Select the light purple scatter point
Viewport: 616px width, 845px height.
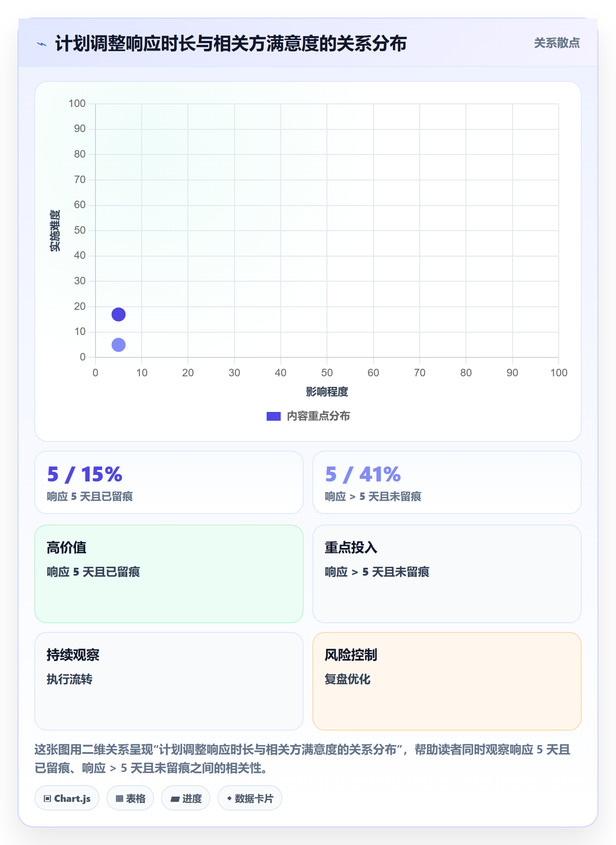(x=118, y=345)
